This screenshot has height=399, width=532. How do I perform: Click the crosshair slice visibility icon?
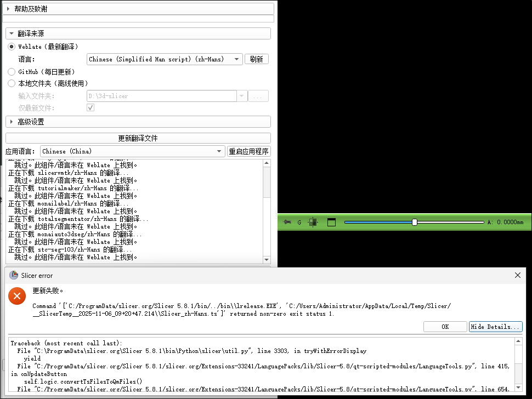(x=313, y=222)
